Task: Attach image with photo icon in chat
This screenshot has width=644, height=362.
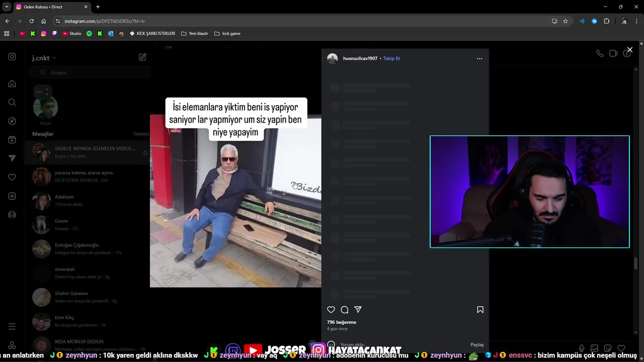Action: pos(594,348)
